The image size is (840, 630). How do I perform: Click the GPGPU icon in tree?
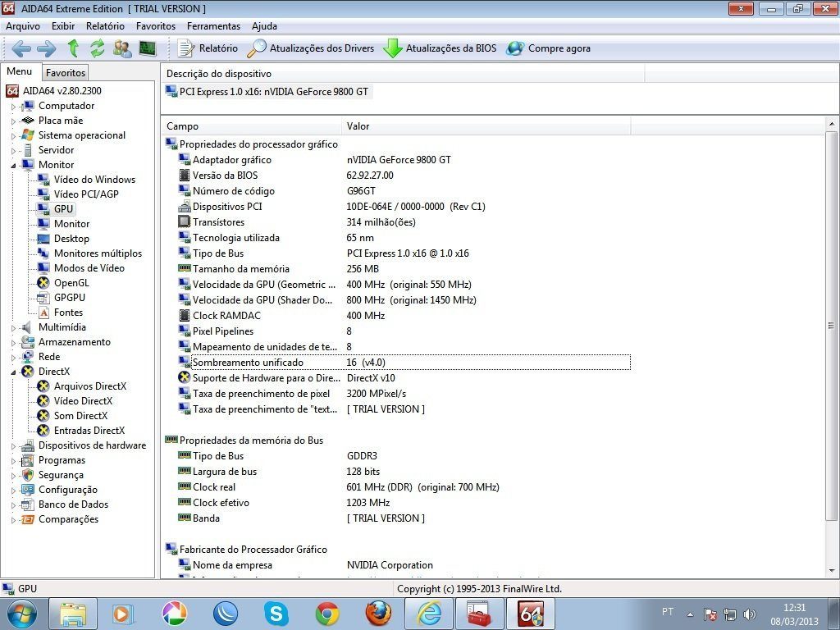pos(43,298)
